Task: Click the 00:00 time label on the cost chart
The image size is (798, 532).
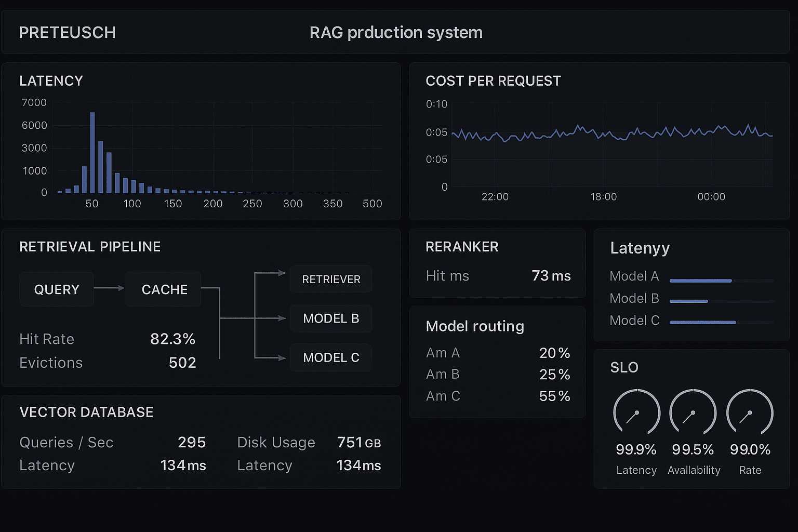Action: tap(711, 197)
